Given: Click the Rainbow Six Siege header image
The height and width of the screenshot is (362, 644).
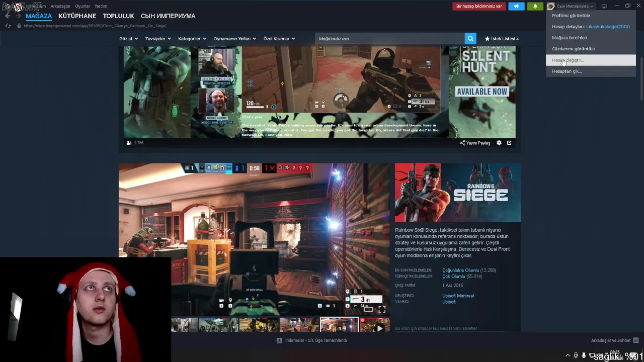Looking at the screenshot, I should point(458,193).
